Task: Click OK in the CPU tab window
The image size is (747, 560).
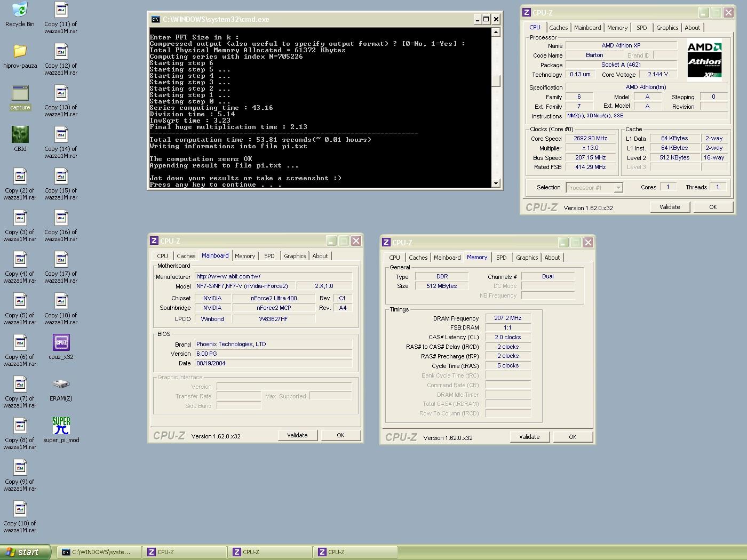Action: pyautogui.click(x=713, y=207)
